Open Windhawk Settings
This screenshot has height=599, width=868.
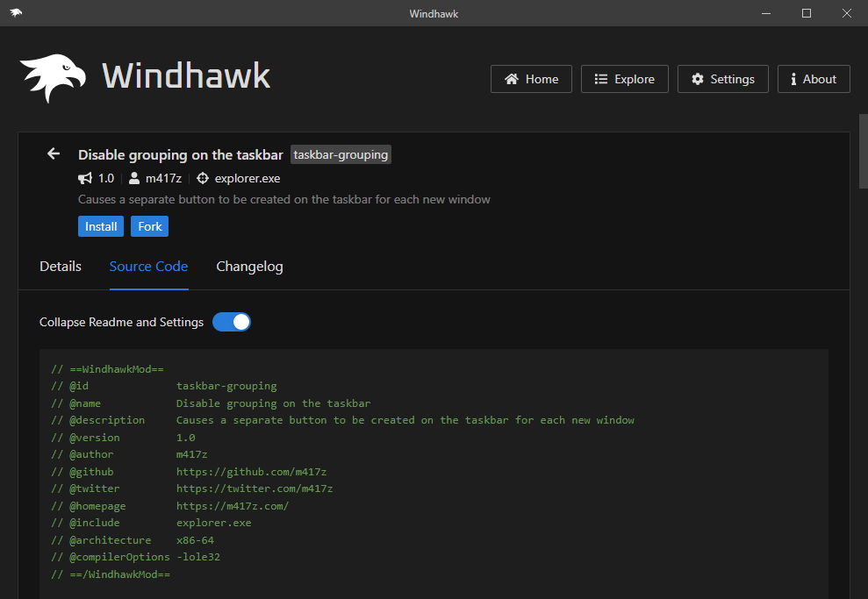click(723, 79)
